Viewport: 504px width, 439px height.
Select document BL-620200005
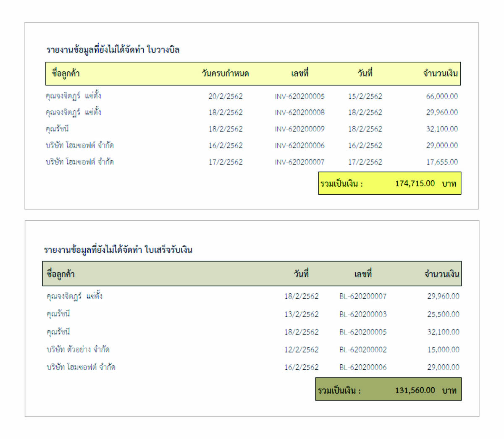click(363, 332)
